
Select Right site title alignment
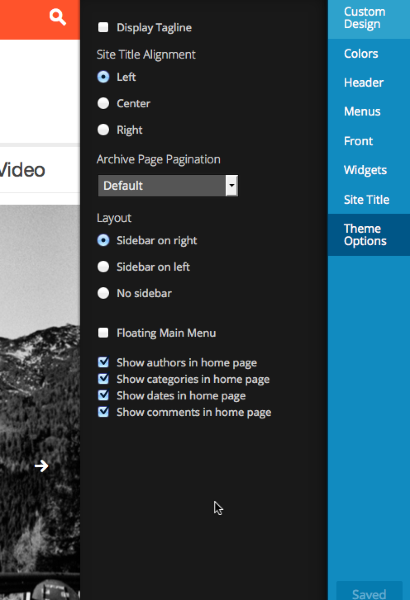(103, 130)
